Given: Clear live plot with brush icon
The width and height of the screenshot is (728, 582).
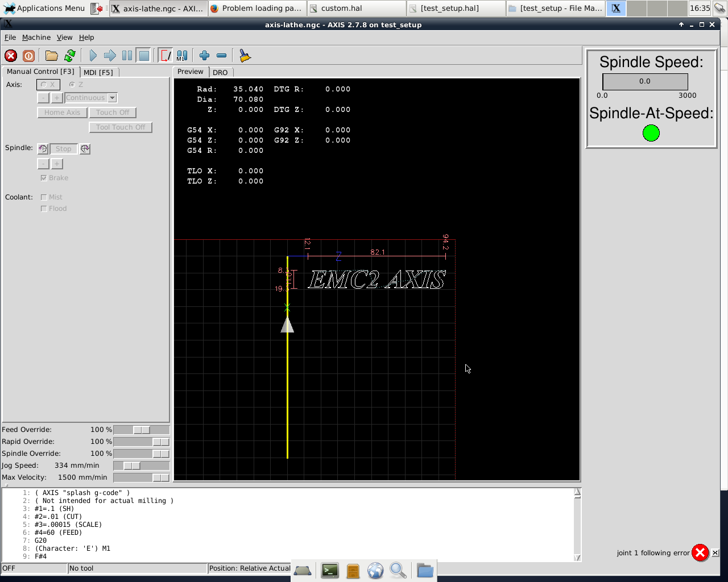Looking at the screenshot, I should pos(245,56).
